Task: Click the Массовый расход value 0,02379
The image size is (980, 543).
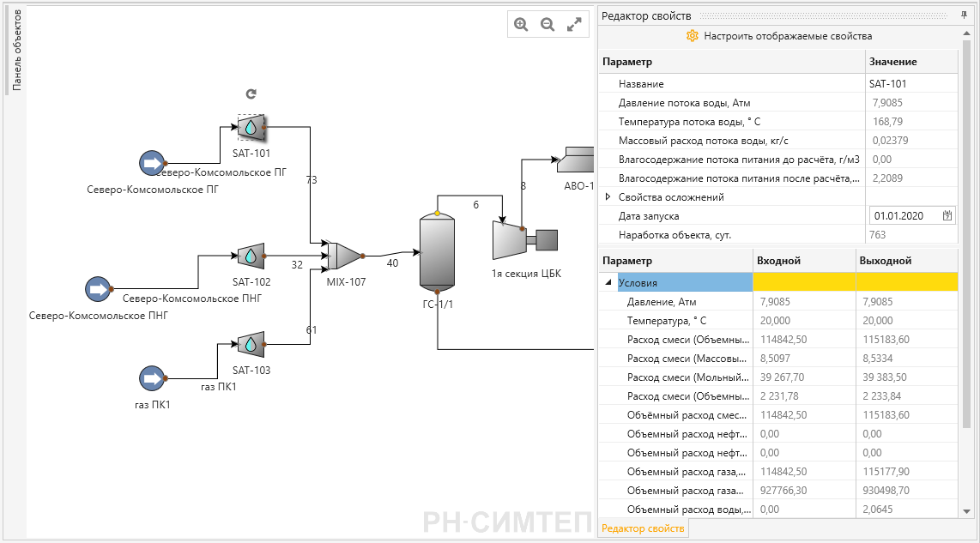Action: tap(890, 141)
